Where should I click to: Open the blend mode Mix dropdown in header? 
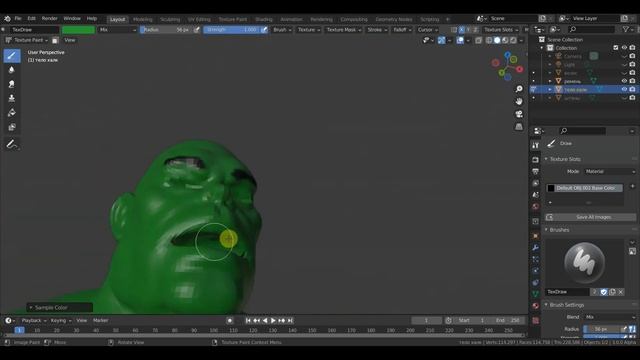[118, 30]
